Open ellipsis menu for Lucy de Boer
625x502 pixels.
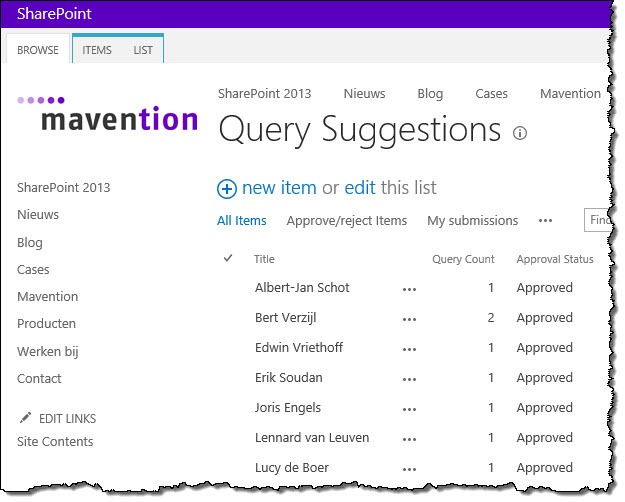(409, 469)
